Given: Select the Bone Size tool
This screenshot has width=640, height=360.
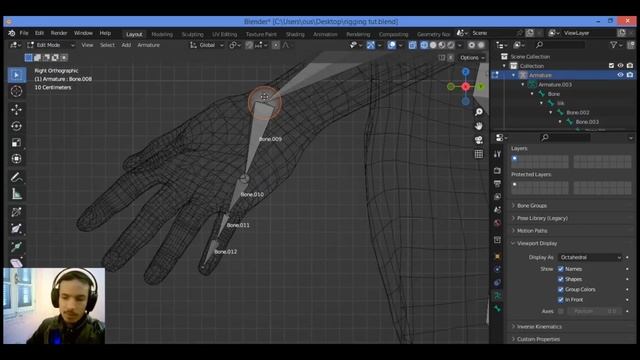Looking at the screenshot, I should click(16, 229).
